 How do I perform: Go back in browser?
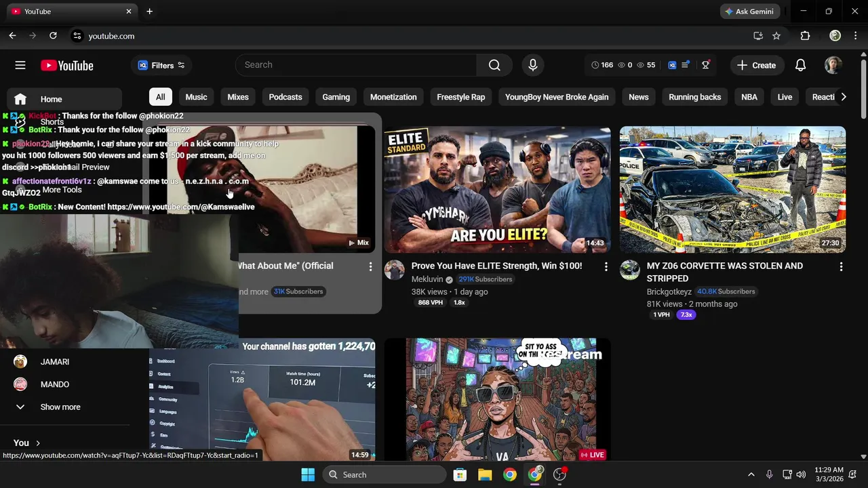(x=12, y=36)
